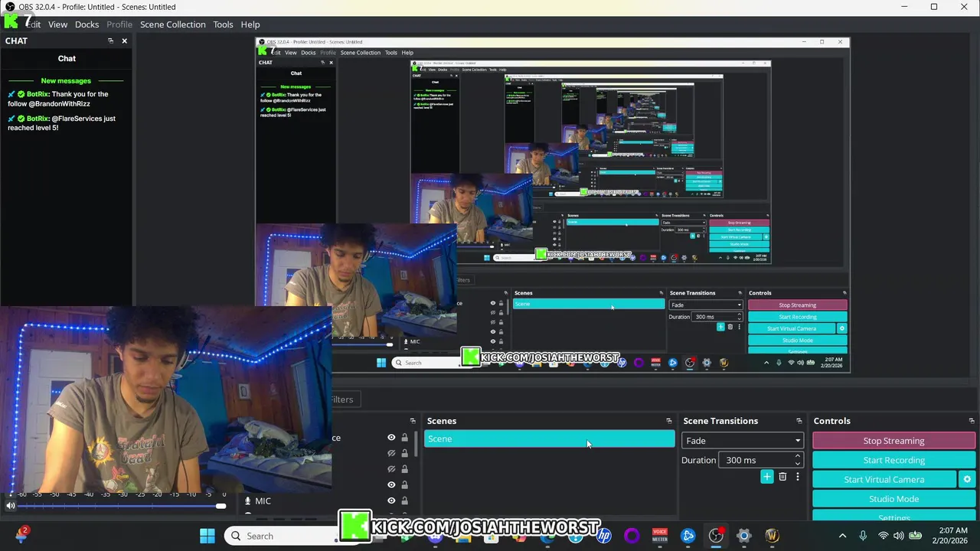Screen dimensions: 980x551
Task: Hide the top source via eye icon
Action: (x=391, y=438)
